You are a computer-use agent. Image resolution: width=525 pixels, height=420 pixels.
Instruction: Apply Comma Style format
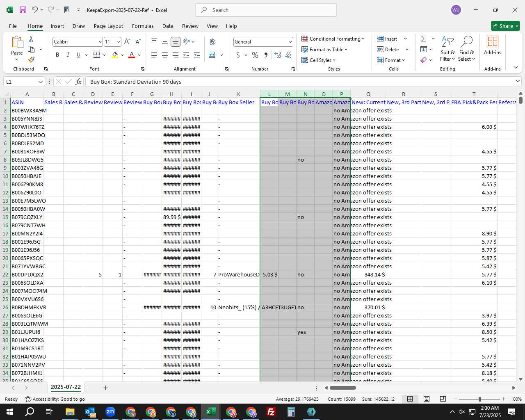(x=266, y=55)
